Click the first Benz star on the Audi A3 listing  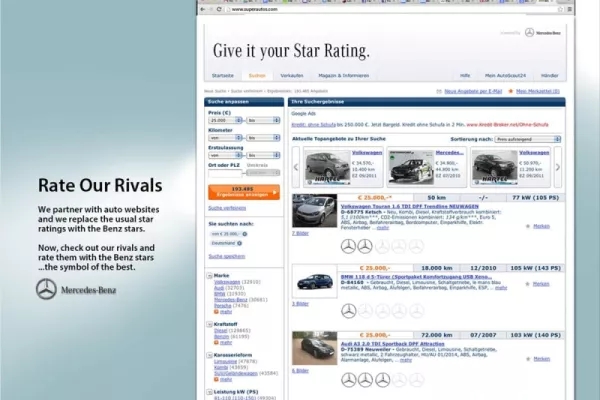tap(348, 380)
